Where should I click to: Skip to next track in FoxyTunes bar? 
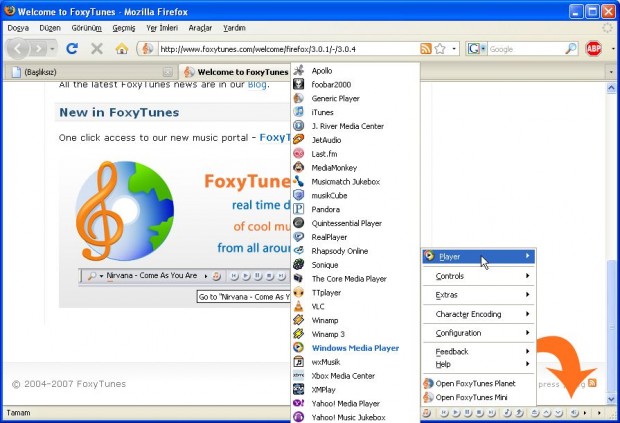[x=491, y=413]
